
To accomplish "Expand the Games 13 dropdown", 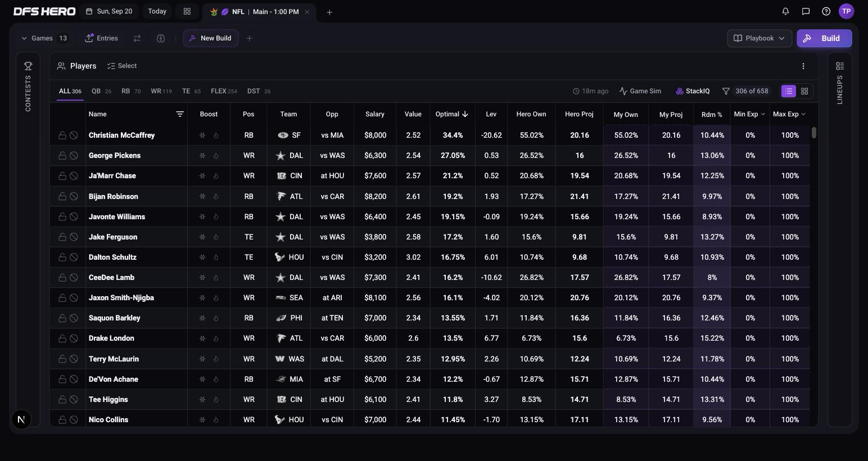I will tap(44, 38).
